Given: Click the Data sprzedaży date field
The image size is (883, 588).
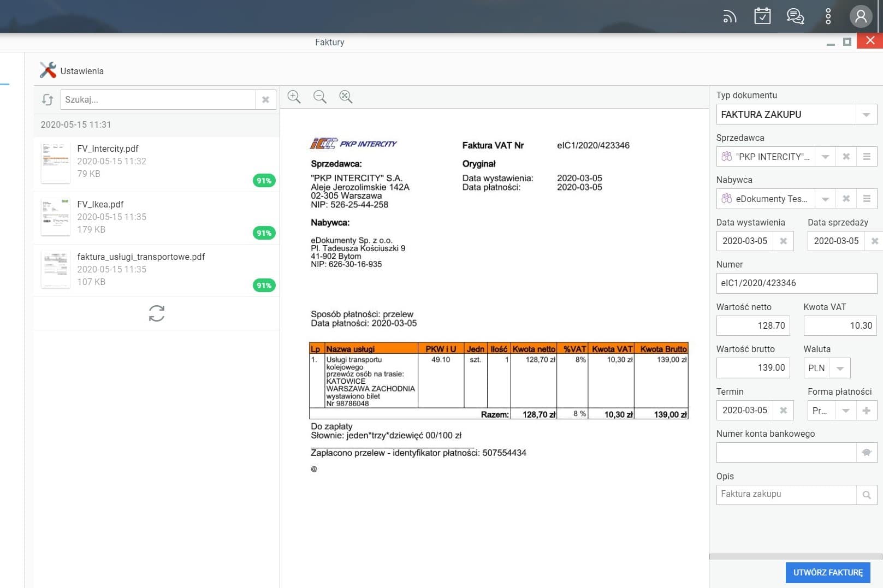Looking at the screenshot, I should [836, 241].
